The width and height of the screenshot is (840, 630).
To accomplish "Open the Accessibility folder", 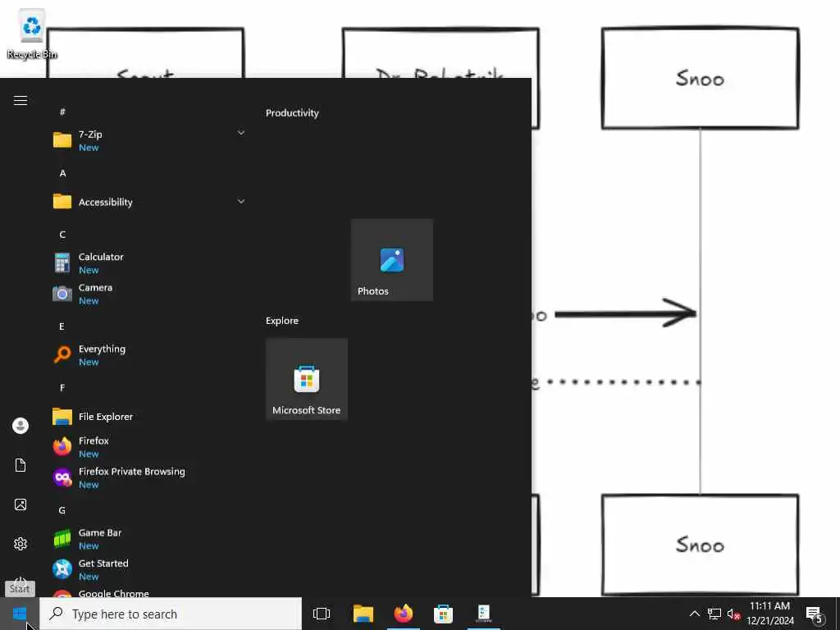I will coord(148,202).
